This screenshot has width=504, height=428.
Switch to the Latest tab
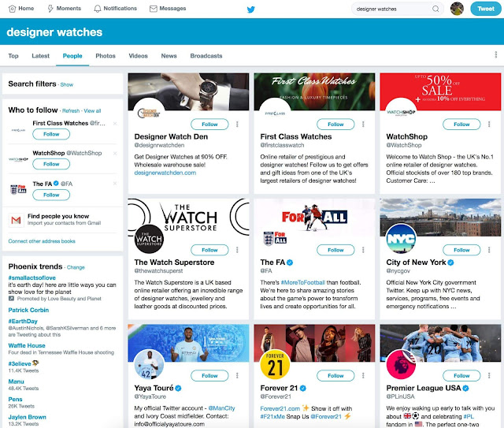click(x=40, y=56)
